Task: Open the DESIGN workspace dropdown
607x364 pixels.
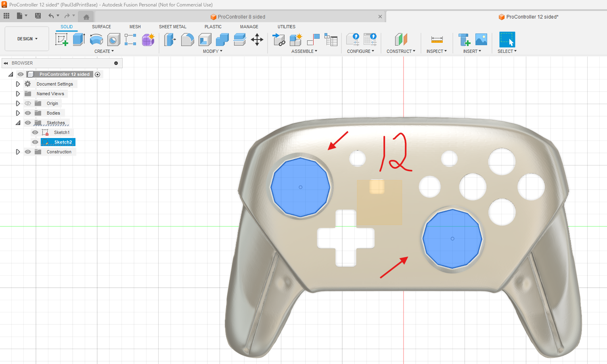Action: pyautogui.click(x=27, y=39)
